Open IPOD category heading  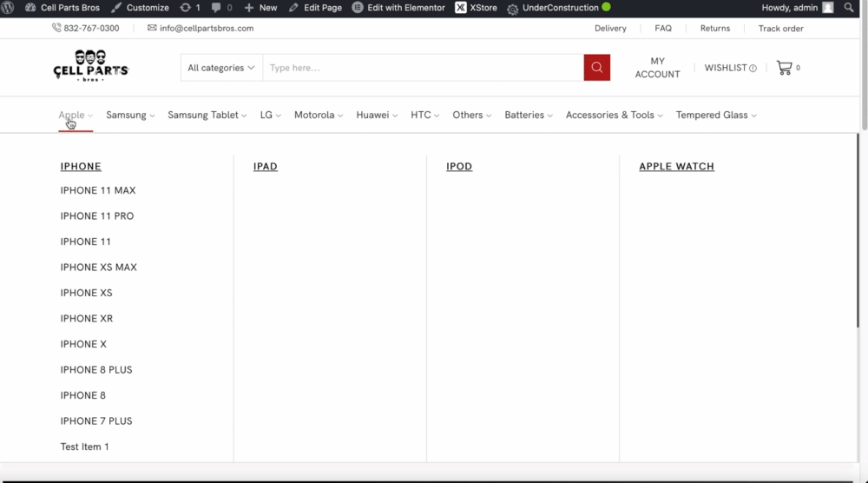[x=459, y=166]
